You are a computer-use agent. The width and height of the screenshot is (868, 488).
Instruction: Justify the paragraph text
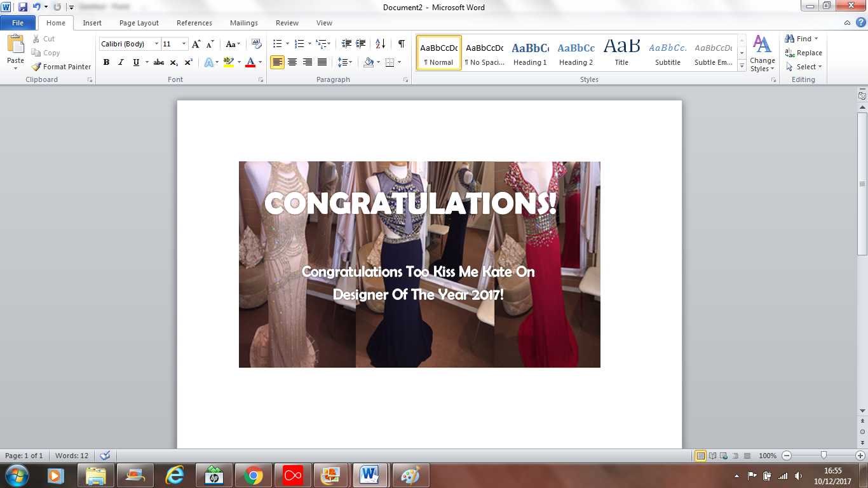[x=322, y=62]
